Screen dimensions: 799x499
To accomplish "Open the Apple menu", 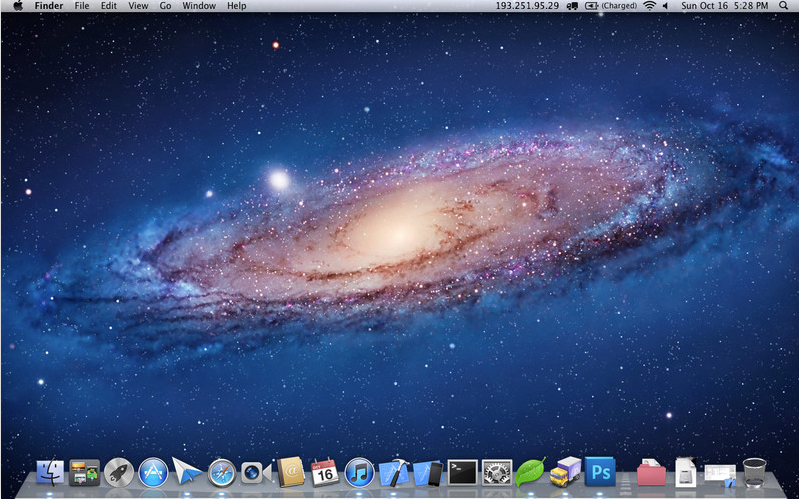I will [18, 6].
